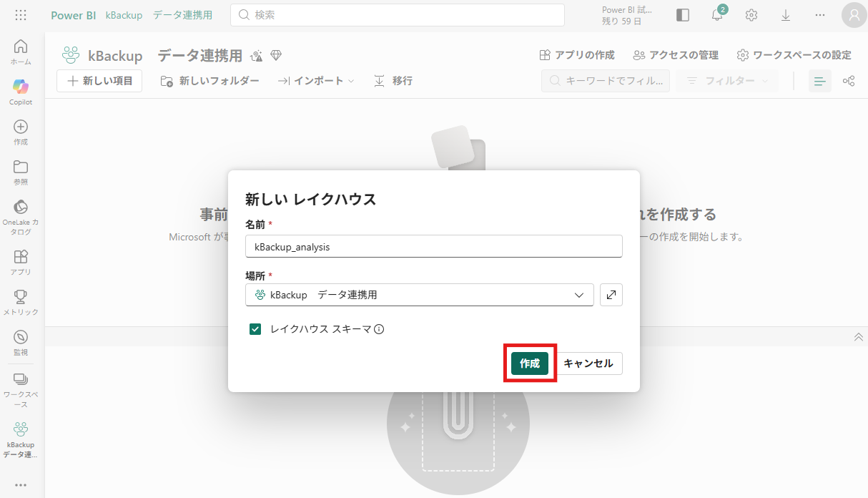868x498 pixels.
Task: Open the ホーム item in the sidebar
Action: pos(21,52)
